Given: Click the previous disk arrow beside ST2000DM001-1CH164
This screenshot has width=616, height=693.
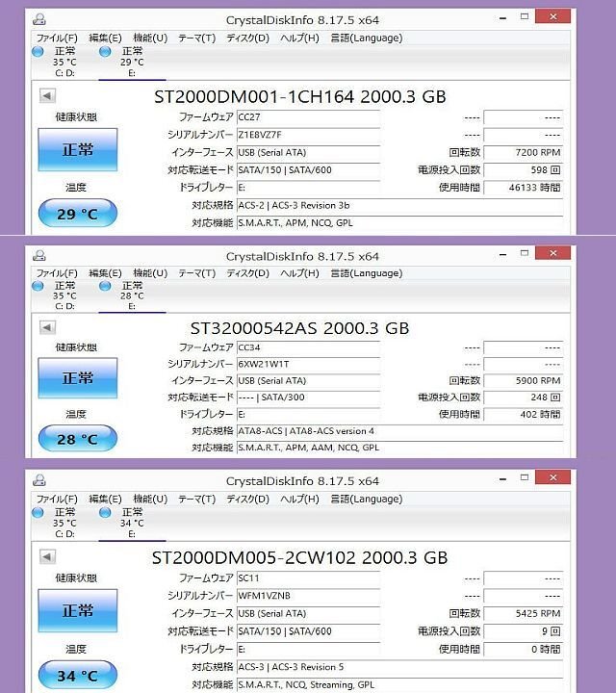Looking at the screenshot, I should coord(47,95).
